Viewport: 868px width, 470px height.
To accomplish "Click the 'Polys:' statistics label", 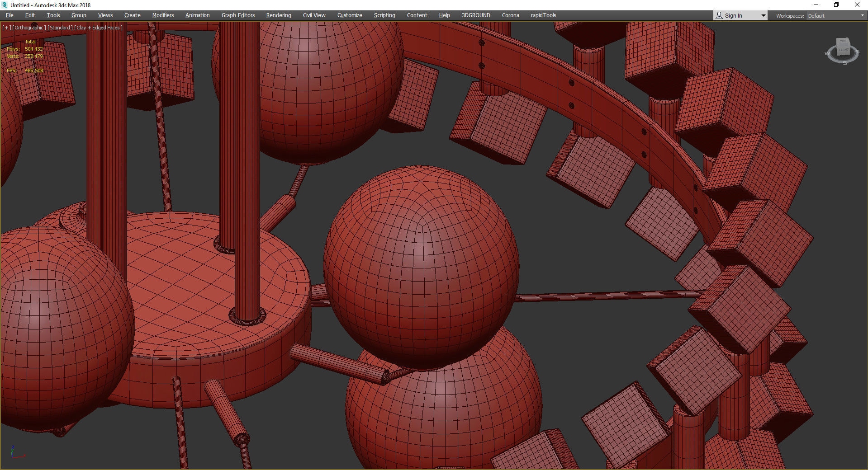I will (x=13, y=49).
